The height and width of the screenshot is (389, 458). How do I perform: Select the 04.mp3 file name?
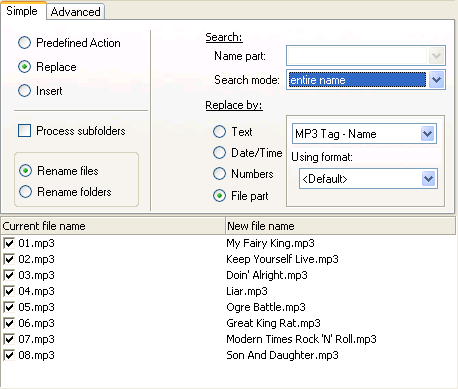36,291
